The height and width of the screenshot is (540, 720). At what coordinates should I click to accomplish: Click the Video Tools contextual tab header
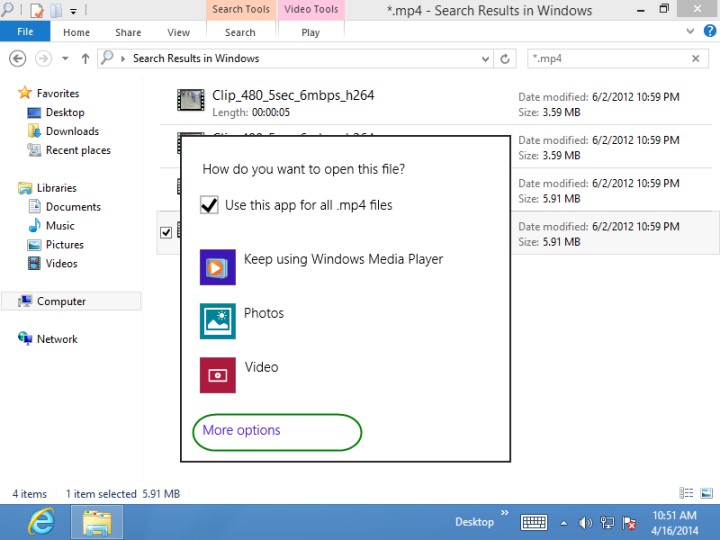point(311,10)
